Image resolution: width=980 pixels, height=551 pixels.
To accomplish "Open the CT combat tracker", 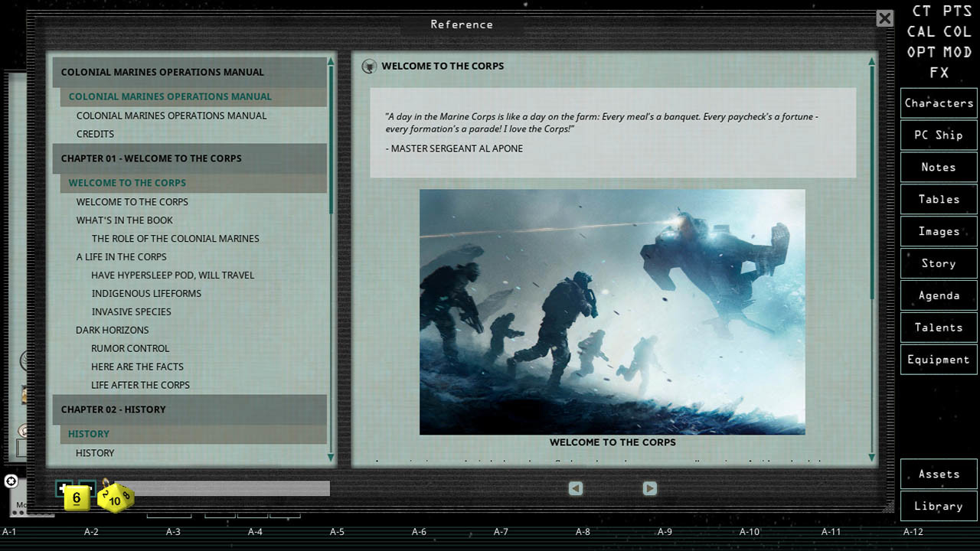I will (x=921, y=11).
